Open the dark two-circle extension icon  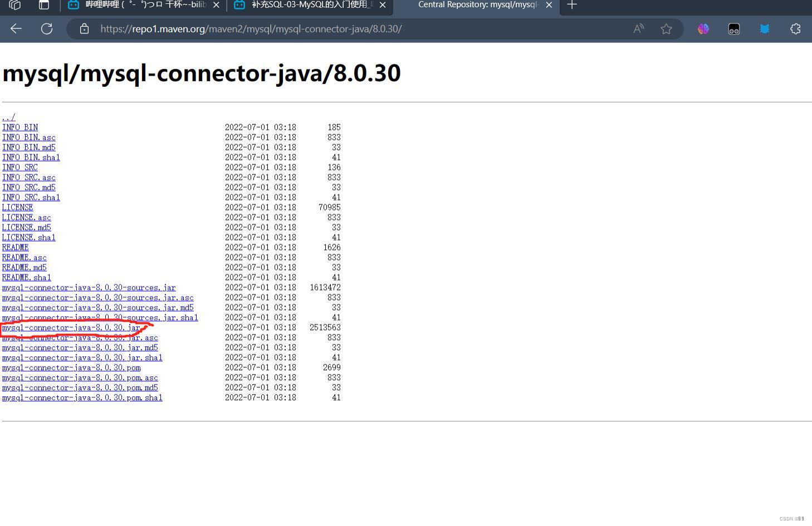[733, 28]
